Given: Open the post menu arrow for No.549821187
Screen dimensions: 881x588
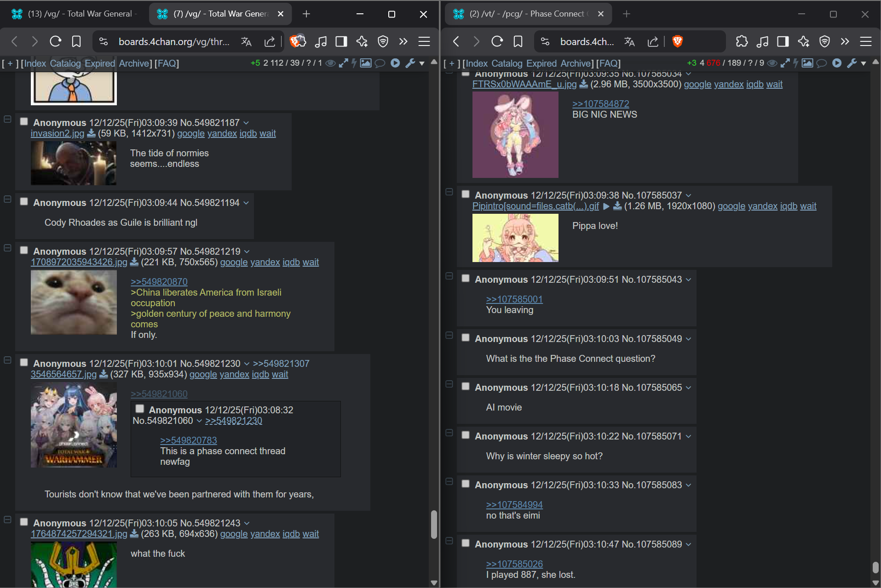Looking at the screenshot, I should click(x=246, y=123).
